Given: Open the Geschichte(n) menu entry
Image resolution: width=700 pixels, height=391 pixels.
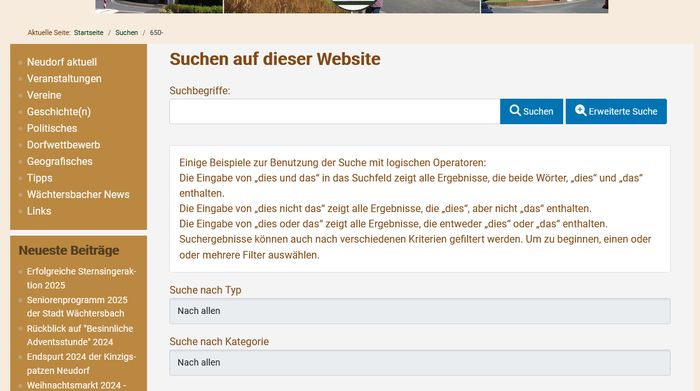Looking at the screenshot, I should click(58, 112).
